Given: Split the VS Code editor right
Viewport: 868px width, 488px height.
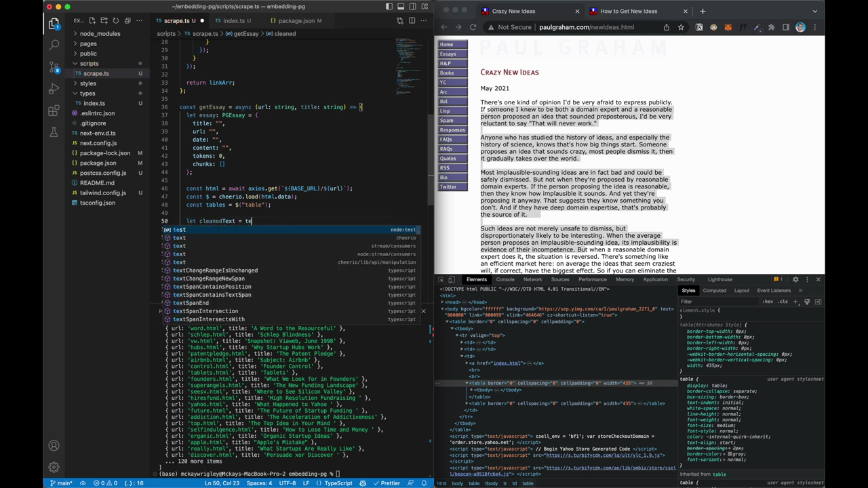Looking at the screenshot, I should 412,20.
